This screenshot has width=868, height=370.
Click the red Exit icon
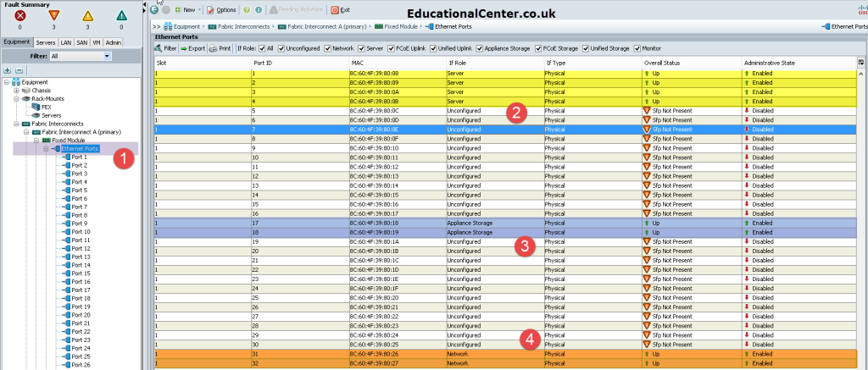click(x=335, y=10)
